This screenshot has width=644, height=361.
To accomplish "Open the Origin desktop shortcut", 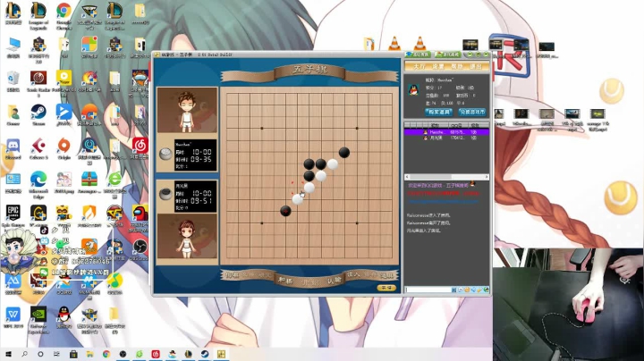I will [64, 148].
